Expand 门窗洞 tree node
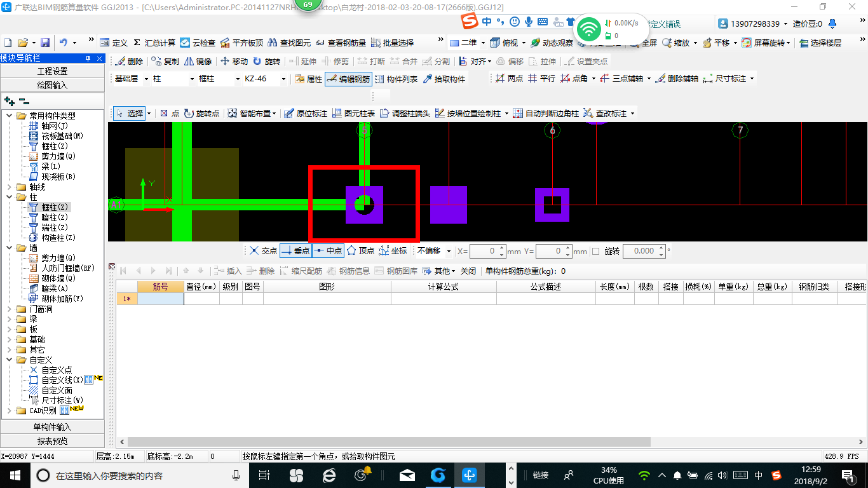The height and width of the screenshot is (488, 868). click(x=9, y=309)
